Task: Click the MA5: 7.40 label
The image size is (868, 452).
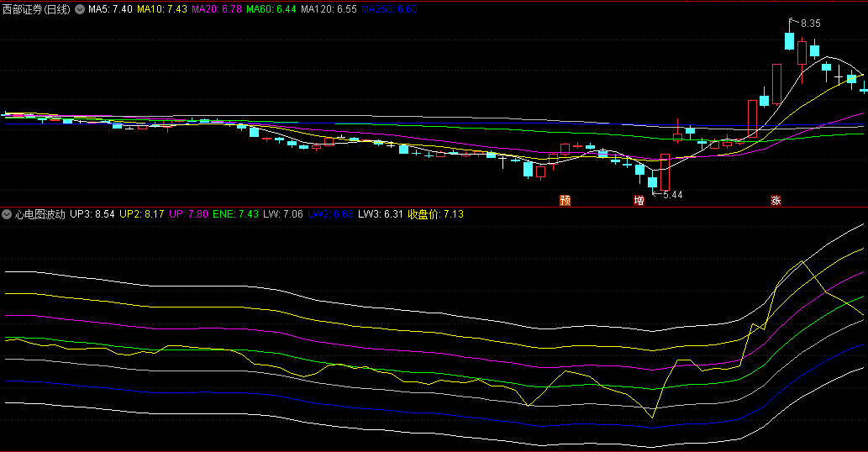Action: coord(111,9)
